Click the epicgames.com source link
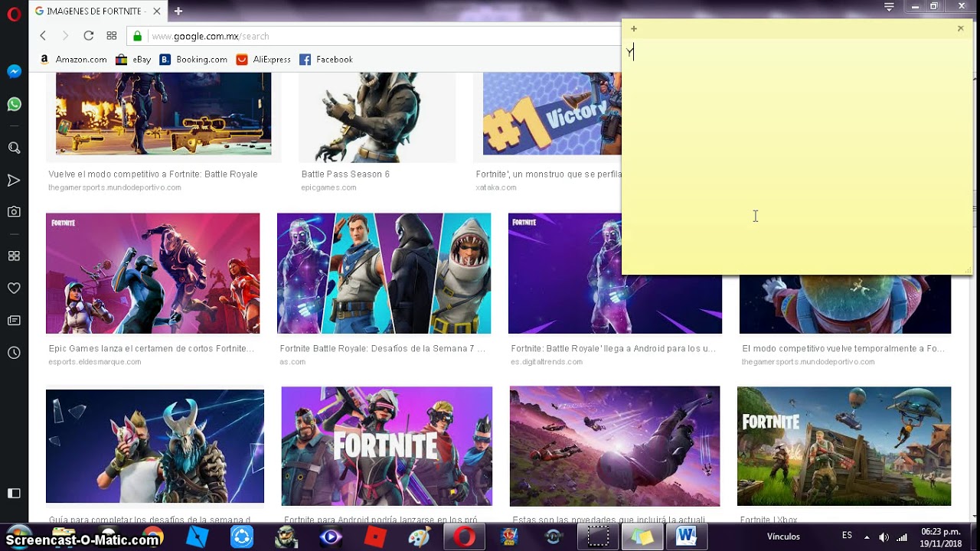Screen dimensions: 980x551 tap(328, 187)
